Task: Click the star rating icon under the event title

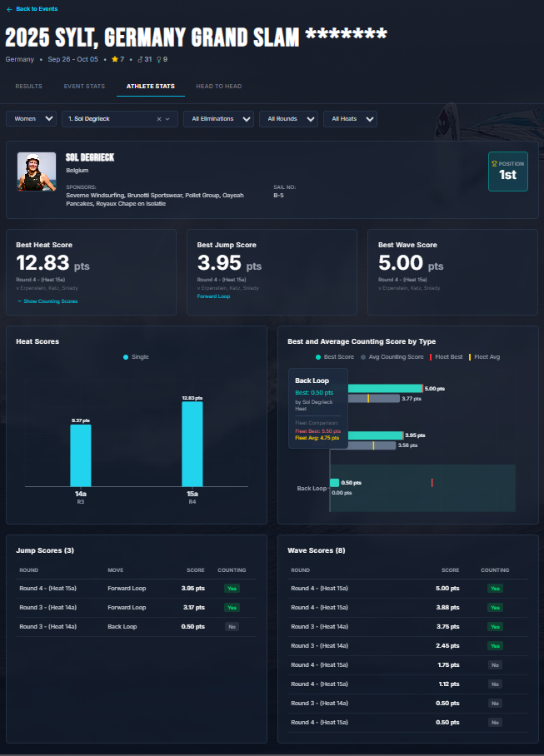Action: 115,59
